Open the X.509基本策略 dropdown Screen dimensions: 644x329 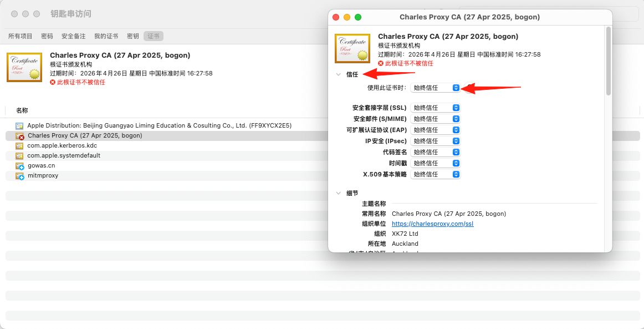pyautogui.click(x=436, y=174)
